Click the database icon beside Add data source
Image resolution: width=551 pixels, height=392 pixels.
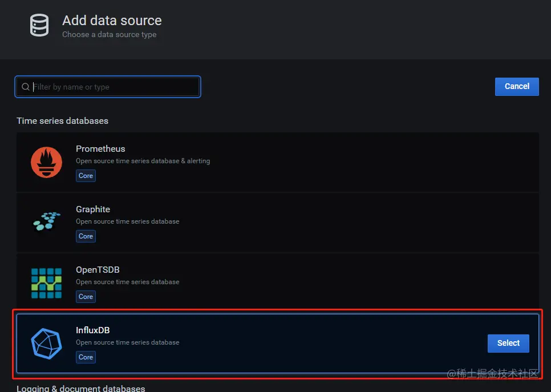40,26
